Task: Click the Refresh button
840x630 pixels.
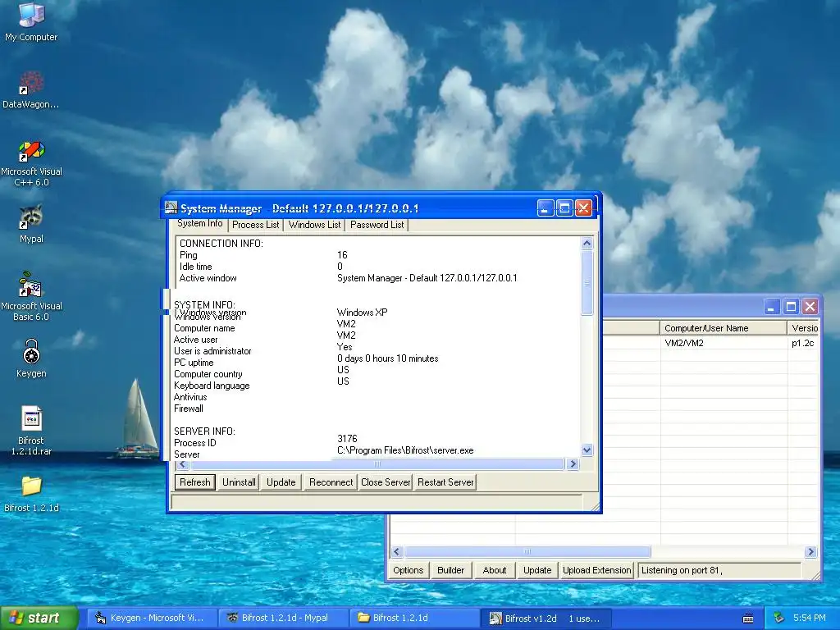Action: pos(195,482)
